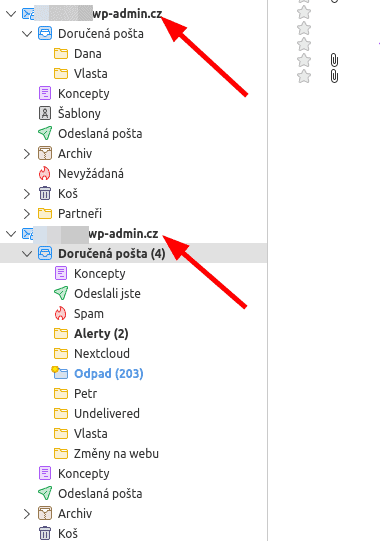
Task: Collapse the Doručená pošta (4) inbox subtree
Action: point(27,254)
